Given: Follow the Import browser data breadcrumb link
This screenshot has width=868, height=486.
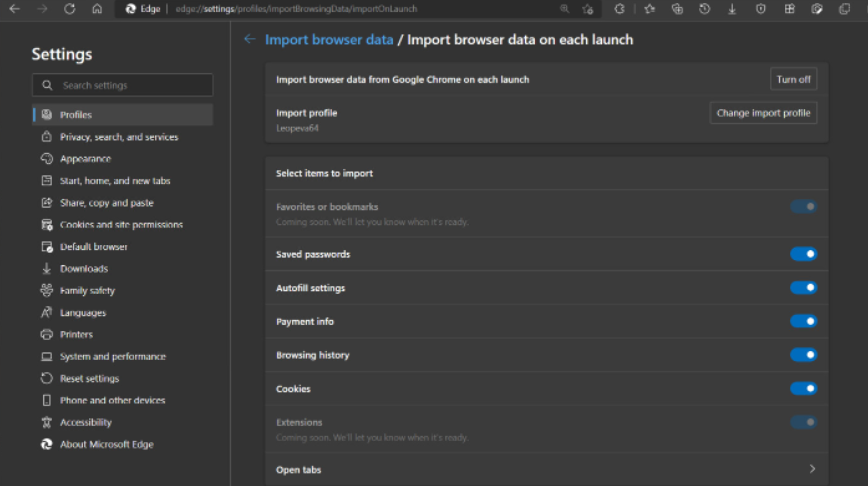Looking at the screenshot, I should pyautogui.click(x=329, y=39).
